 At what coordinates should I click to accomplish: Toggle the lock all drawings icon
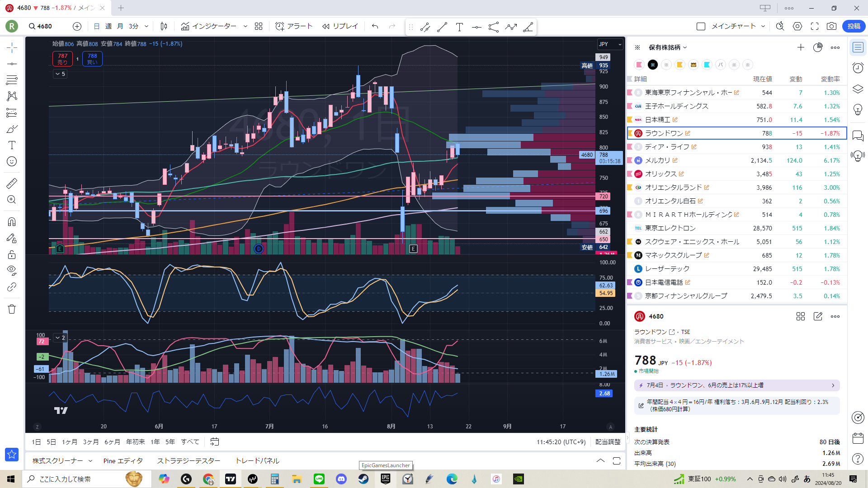(12, 254)
